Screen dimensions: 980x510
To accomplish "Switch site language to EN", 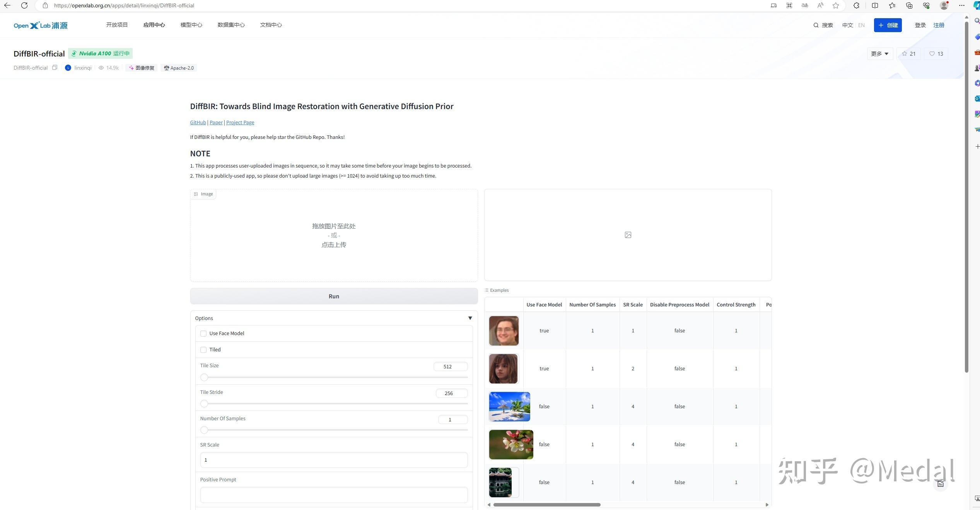I will [861, 25].
